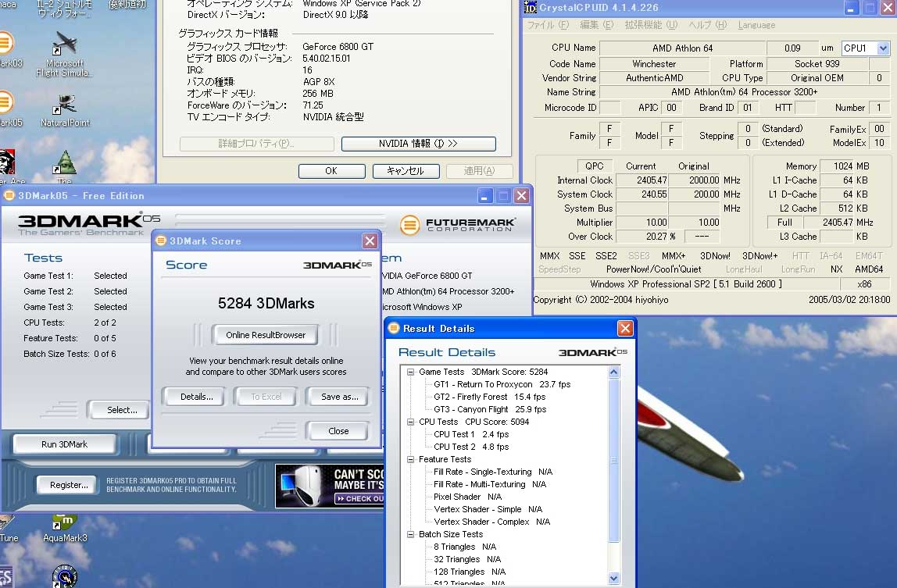Select the Pixel Shader result row
This screenshot has height=588, width=897.
click(x=468, y=497)
